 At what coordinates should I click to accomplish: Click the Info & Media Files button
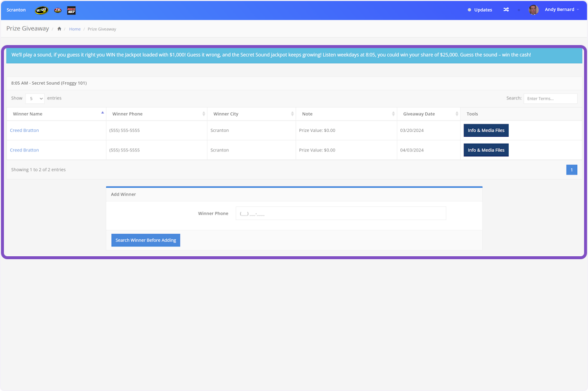point(486,130)
